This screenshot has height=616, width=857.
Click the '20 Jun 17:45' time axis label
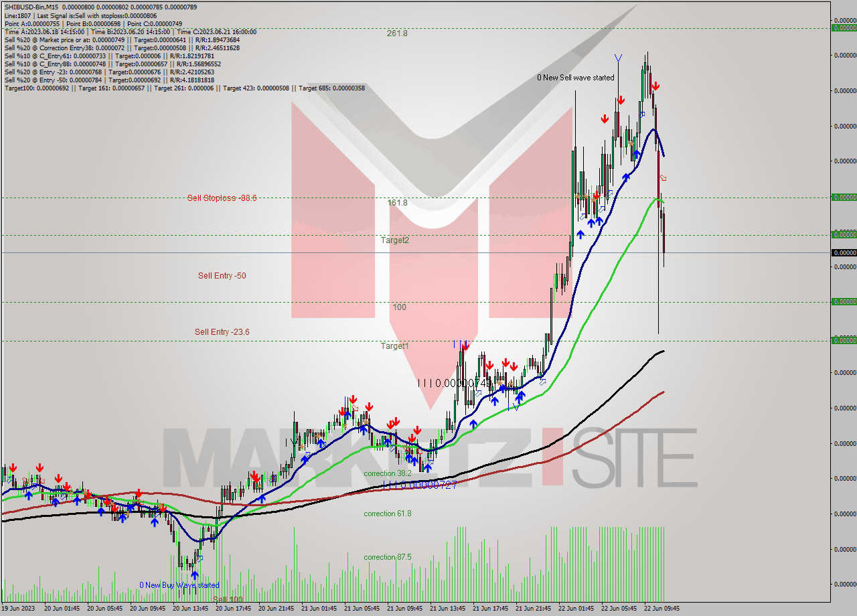[x=234, y=609]
